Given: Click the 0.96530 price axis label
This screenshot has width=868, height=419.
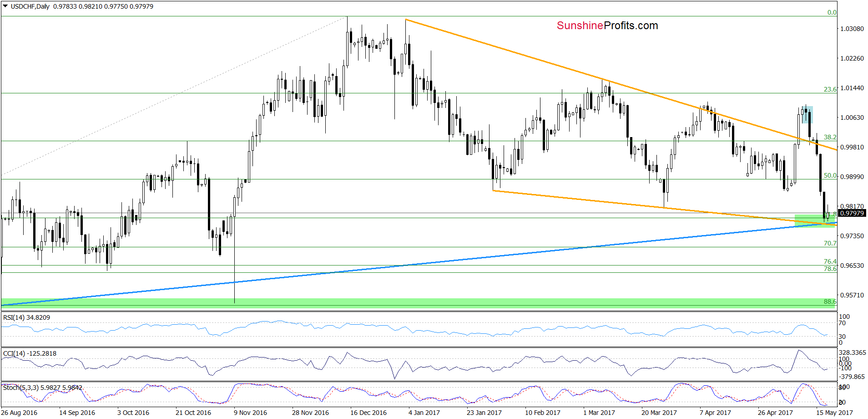Looking at the screenshot, I should point(852,266).
